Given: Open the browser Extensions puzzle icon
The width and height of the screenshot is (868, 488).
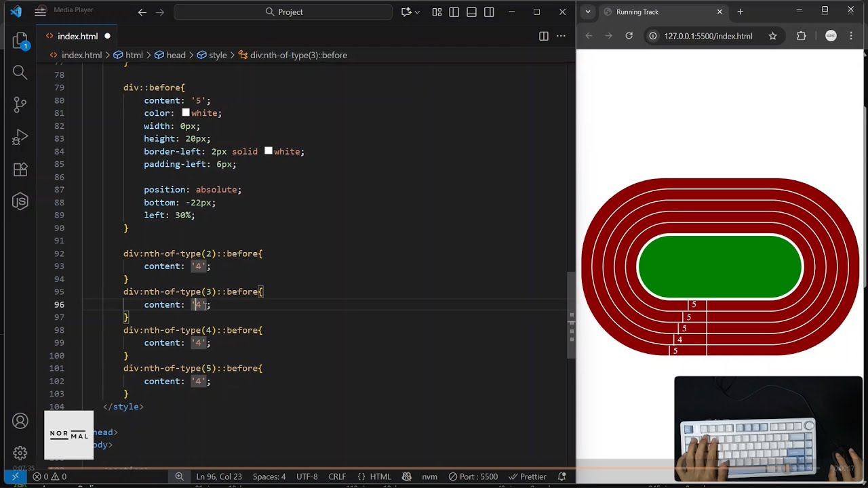Looking at the screenshot, I should pos(801,36).
